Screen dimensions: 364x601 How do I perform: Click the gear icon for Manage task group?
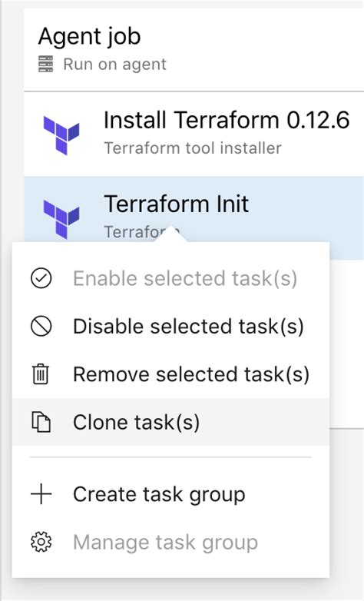point(41,542)
